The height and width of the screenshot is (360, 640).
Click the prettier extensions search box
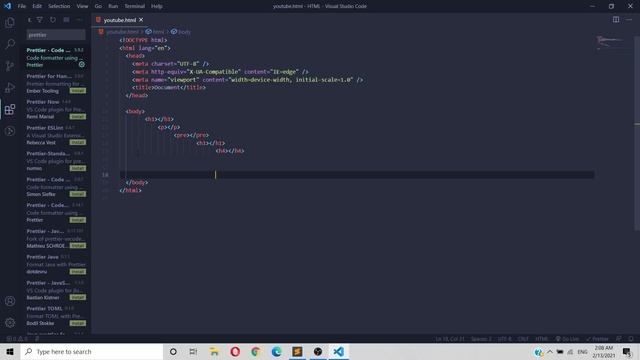pyautogui.click(x=56, y=35)
